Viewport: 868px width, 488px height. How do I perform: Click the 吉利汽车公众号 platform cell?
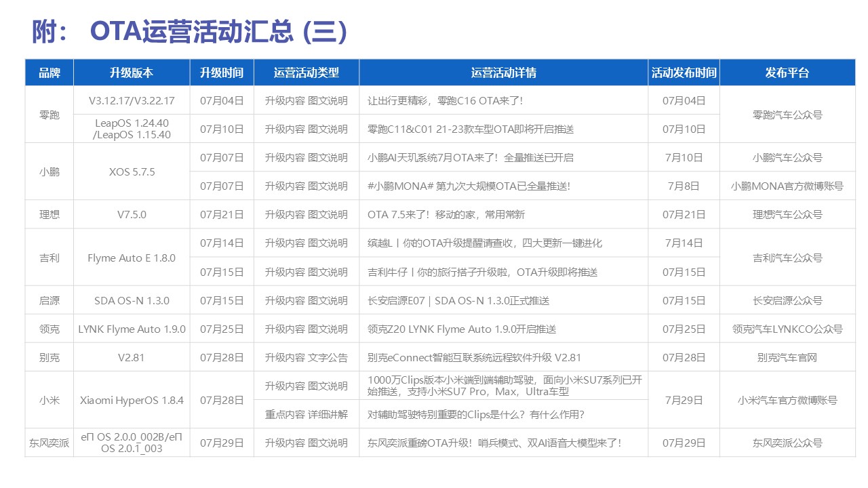[x=787, y=258]
